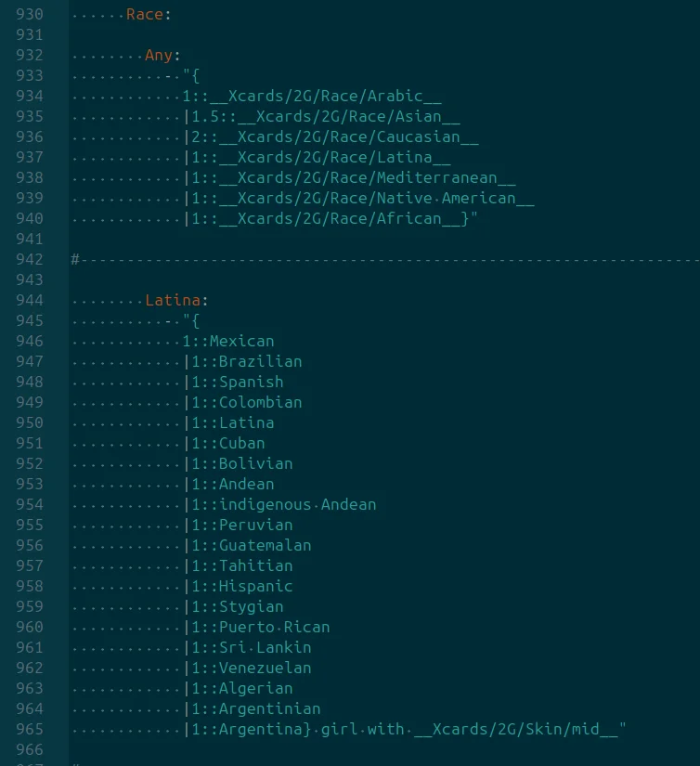The width and height of the screenshot is (700, 766).
Task: Select the Race key on line 930
Action: 145,15
